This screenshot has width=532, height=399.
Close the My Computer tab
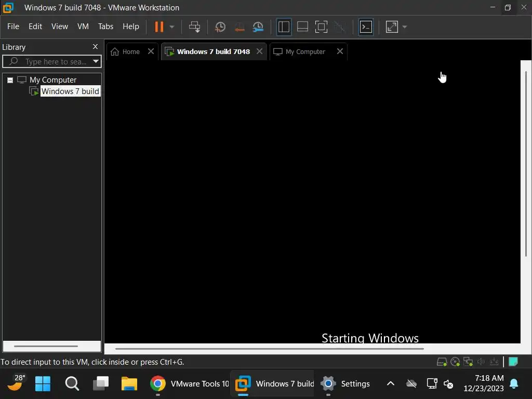[340, 51]
